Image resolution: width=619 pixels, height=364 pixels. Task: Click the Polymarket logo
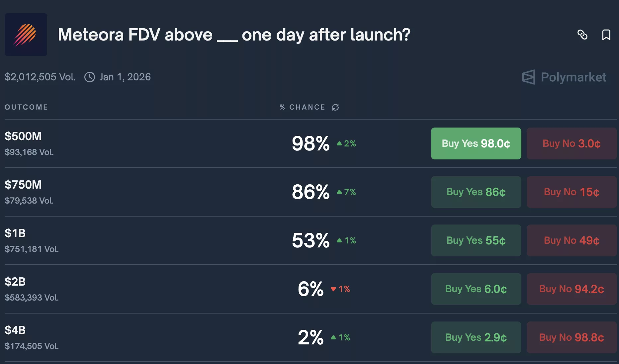564,77
